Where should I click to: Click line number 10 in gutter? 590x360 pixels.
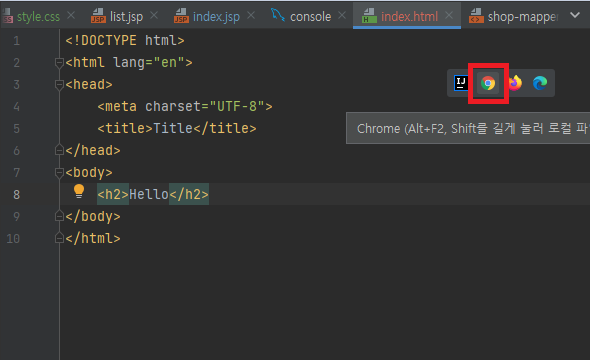13,238
